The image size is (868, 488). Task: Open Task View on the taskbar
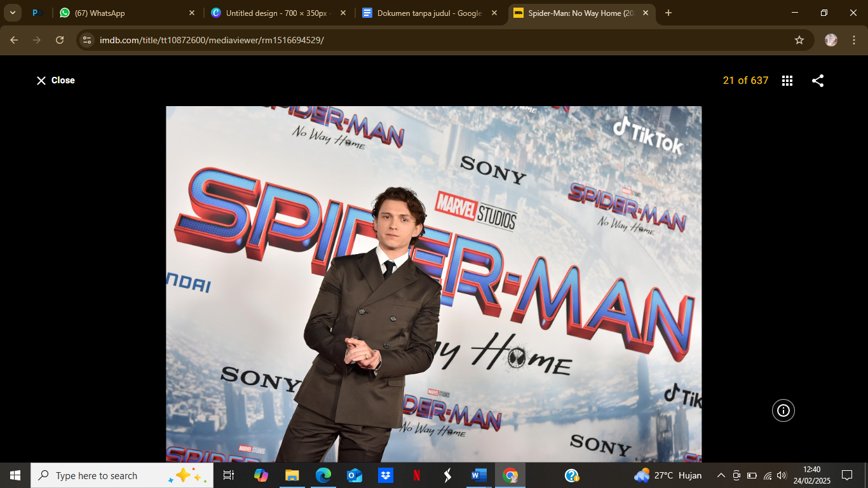coord(229,475)
